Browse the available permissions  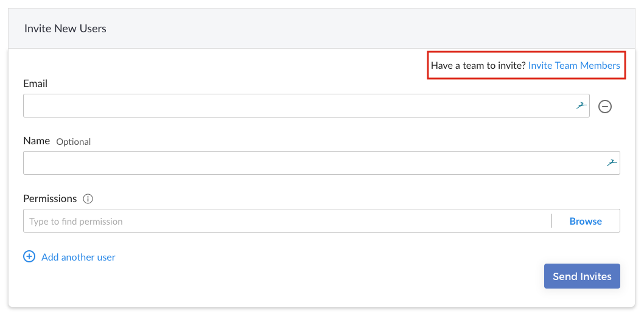(x=586, y=221)
